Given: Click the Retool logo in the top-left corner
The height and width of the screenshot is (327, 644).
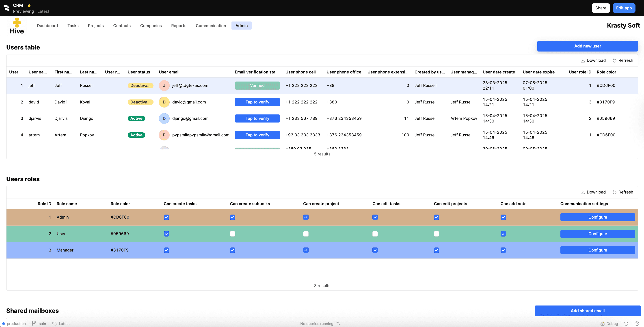Looking at the screenshot, I should pos(6,8).
